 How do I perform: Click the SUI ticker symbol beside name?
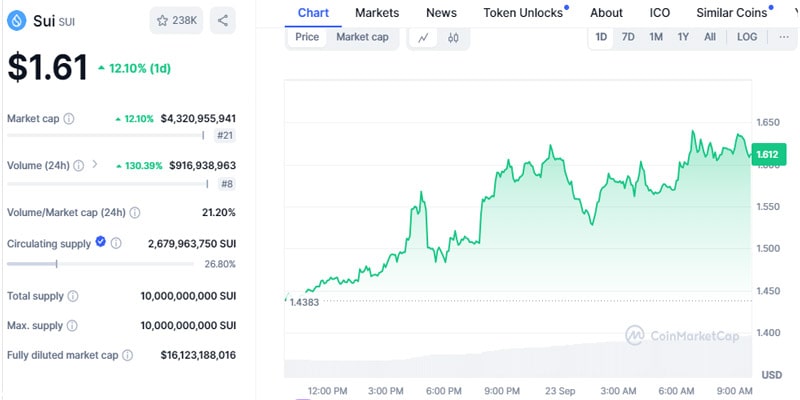coord(67,22)
